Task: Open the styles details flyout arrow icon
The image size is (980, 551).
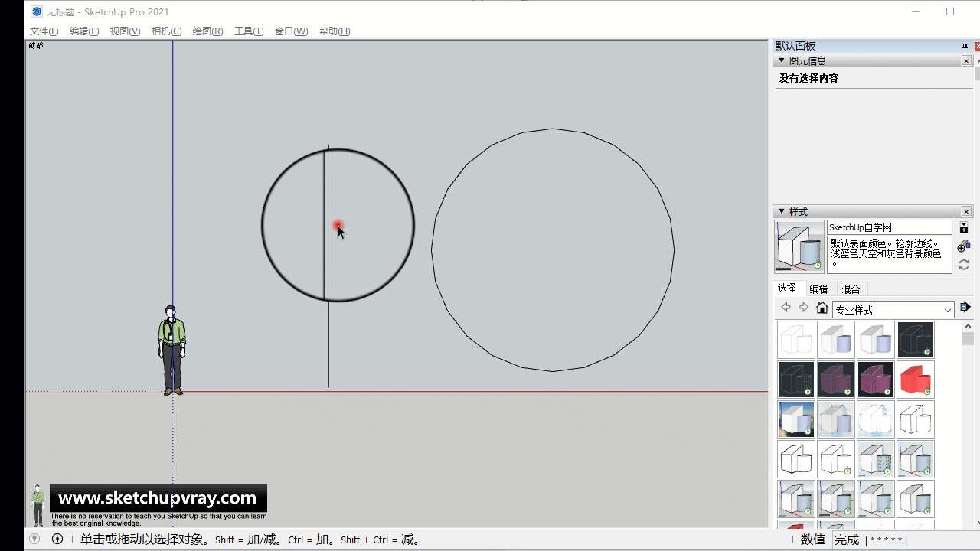Action: [965, 308]
